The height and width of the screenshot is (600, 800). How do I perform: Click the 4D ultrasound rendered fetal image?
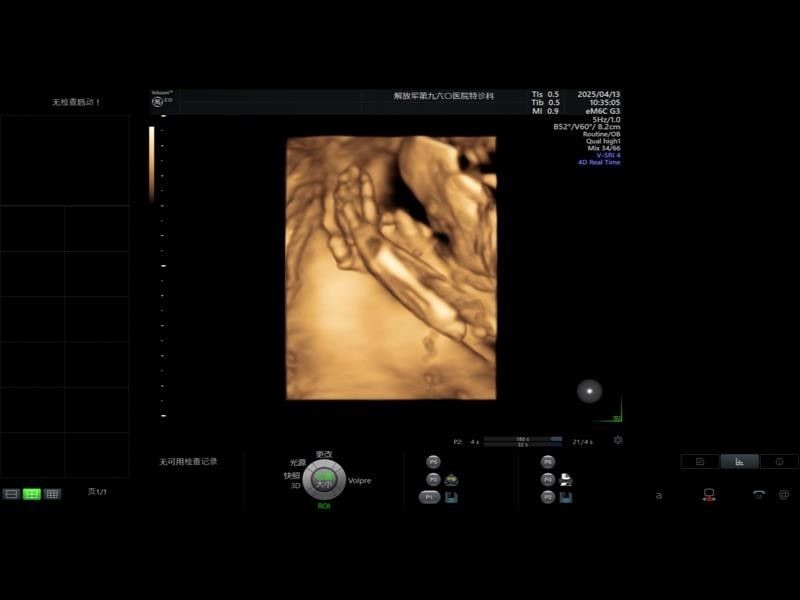[x=391, y=268]
